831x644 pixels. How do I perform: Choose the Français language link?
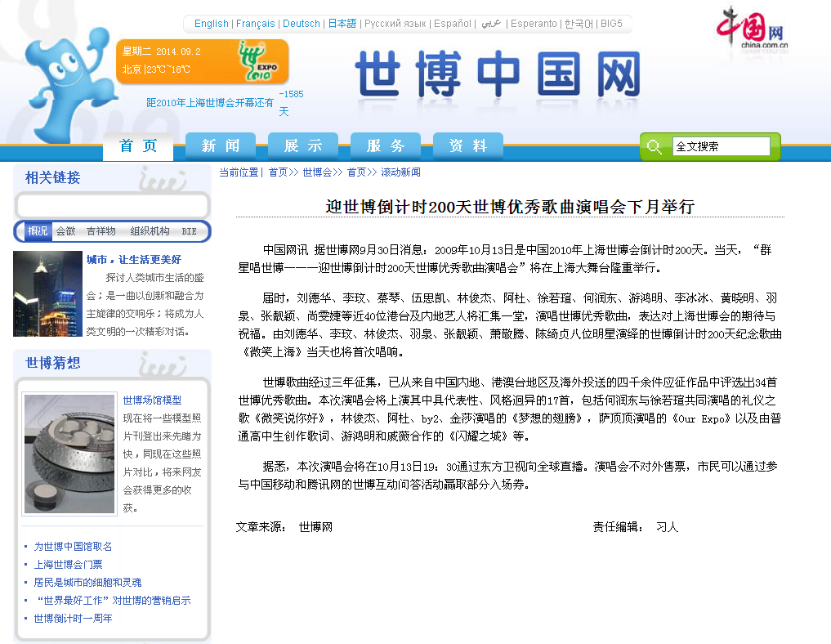coord(255,24)
